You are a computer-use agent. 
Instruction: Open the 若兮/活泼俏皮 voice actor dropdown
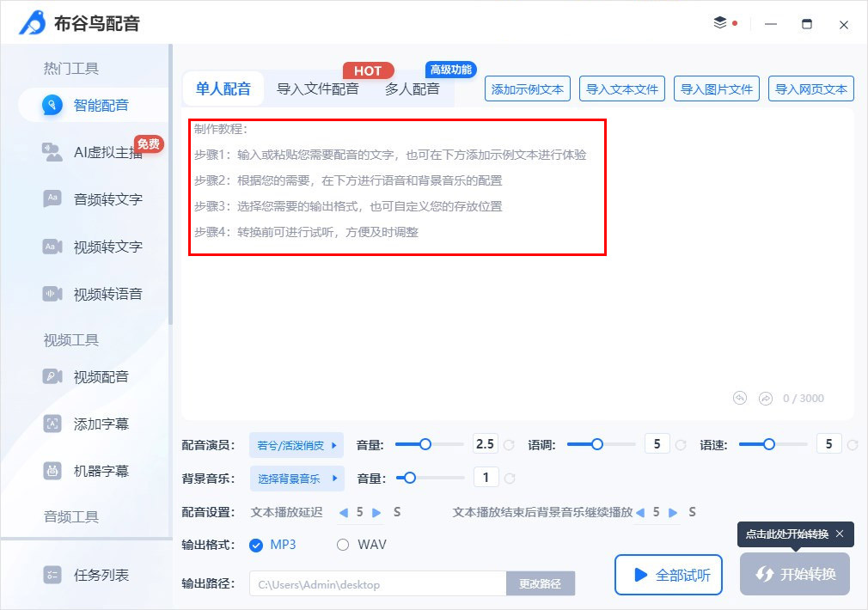pos(297,444)
